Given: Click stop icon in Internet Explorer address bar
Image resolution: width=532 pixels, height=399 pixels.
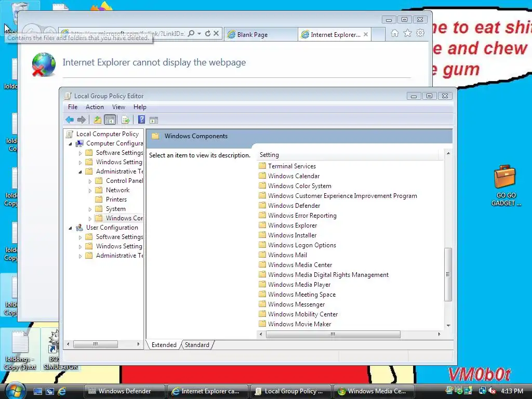Looking at the screenshot, I should (x=216, y=33).
